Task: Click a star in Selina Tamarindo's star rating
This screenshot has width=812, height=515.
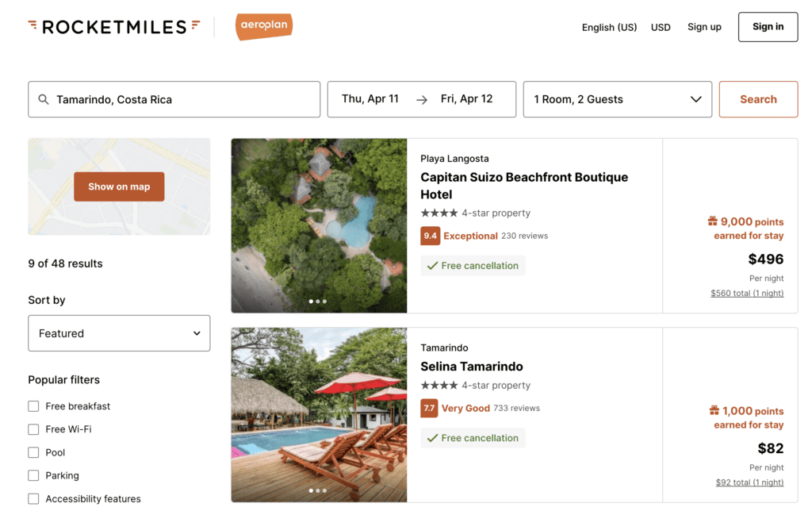Action: click(425, 386)
